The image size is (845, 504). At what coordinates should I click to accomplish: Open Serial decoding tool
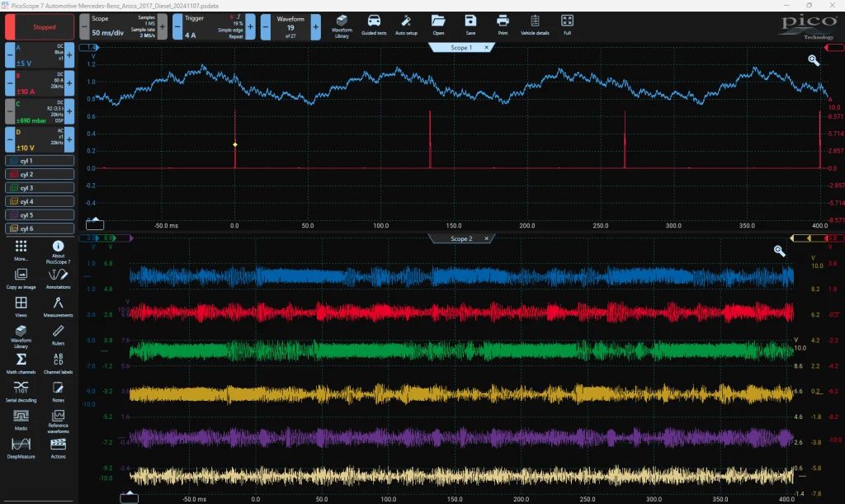pyautogui.click(x=21, y=392)
